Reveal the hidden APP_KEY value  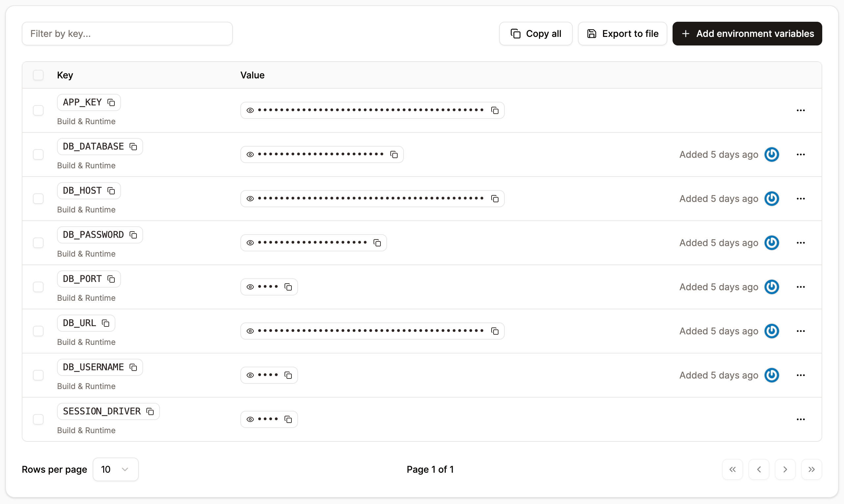coord(250,110)
